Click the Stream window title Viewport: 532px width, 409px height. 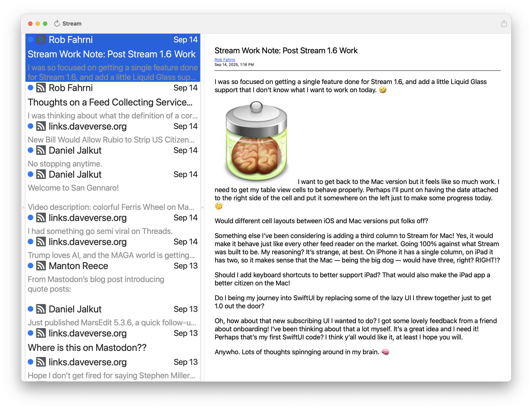[72, 24]
